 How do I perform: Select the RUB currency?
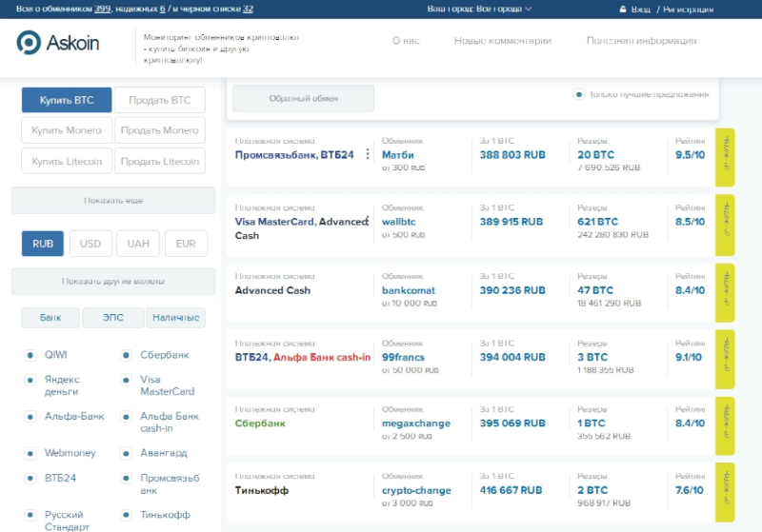click(x=43, y=244)
